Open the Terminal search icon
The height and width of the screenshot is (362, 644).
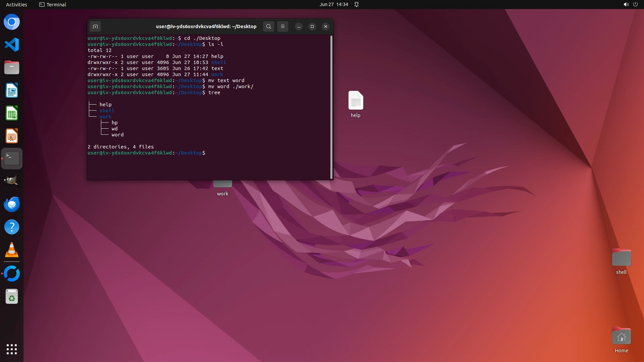(x=268, y=26)
